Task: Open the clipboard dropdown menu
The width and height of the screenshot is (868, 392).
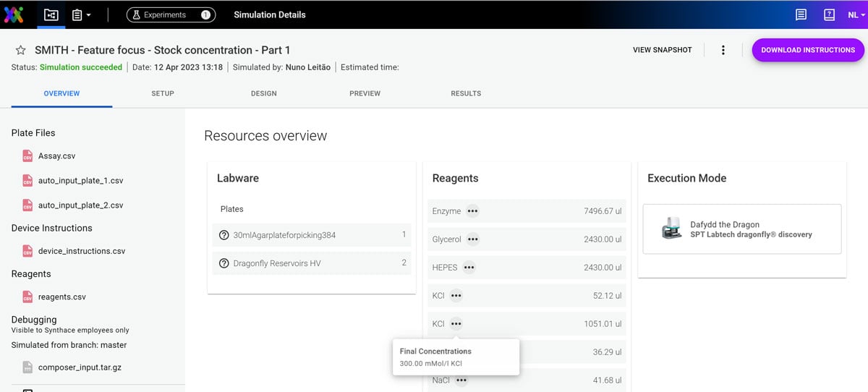Action: 81,14
